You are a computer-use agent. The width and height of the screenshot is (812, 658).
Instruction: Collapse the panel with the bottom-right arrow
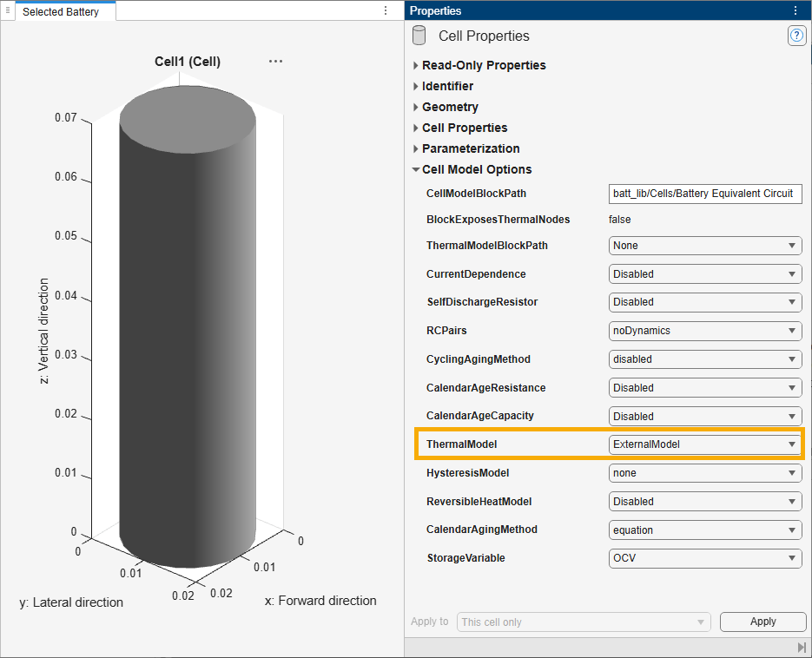tap(802, 647)
